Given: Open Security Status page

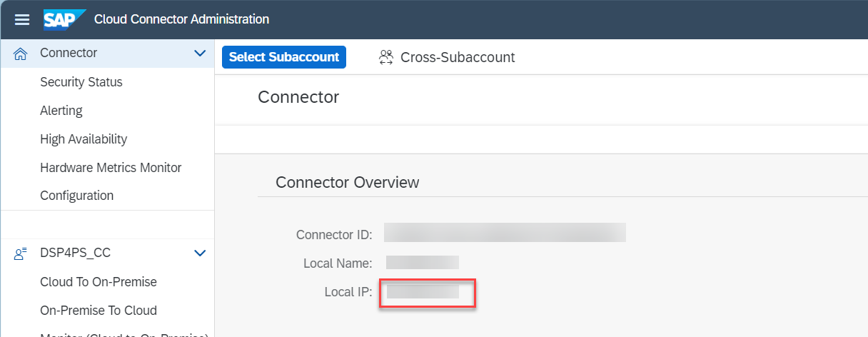Looking at the screenshot, I should pyautogui.click(x=81, y=82).
